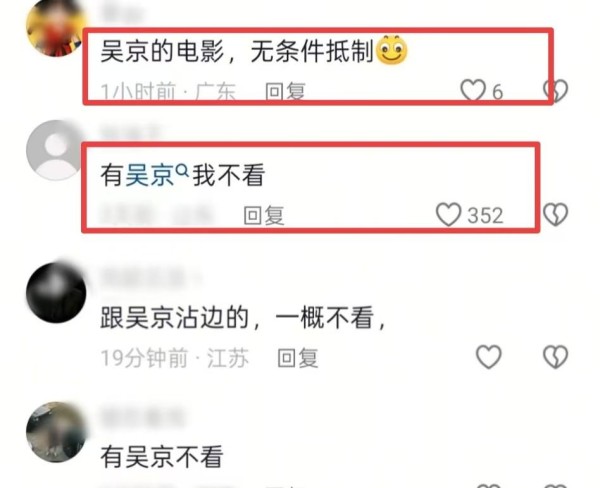Tap the smiley emoji in first comment

click(391, 50)
